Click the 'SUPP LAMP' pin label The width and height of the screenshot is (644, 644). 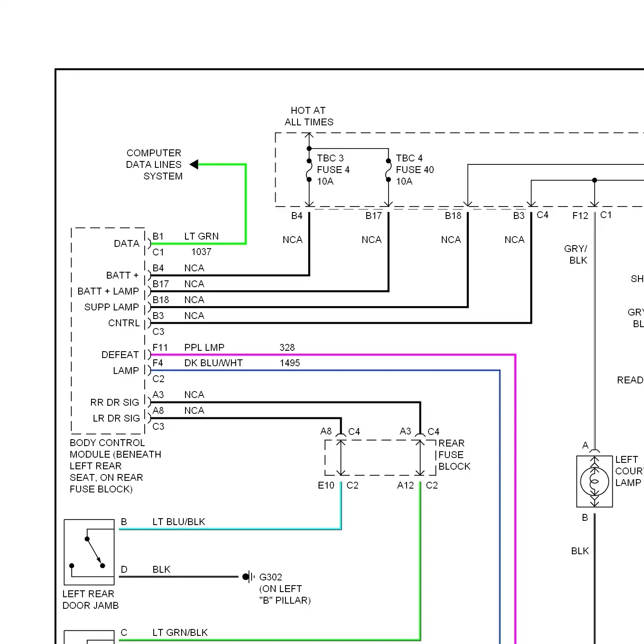112,307
